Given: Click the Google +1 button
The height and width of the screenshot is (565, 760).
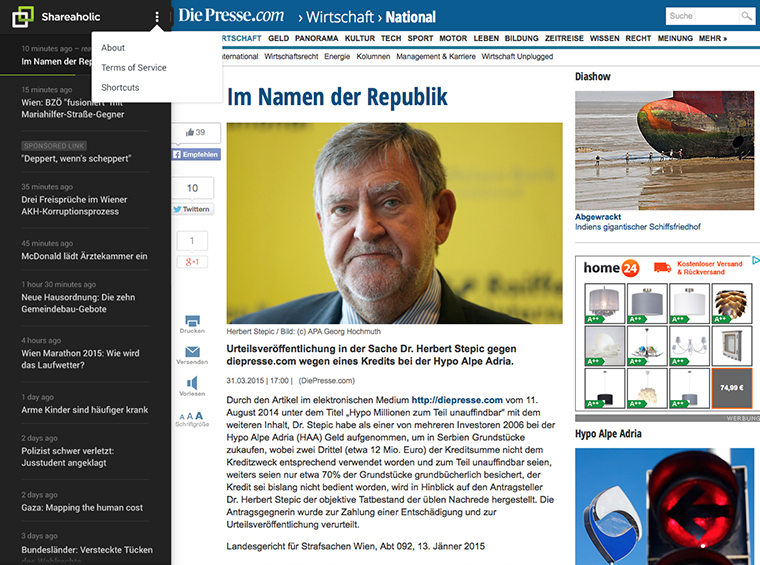Looking at the screenshot, I should point(192,262).
